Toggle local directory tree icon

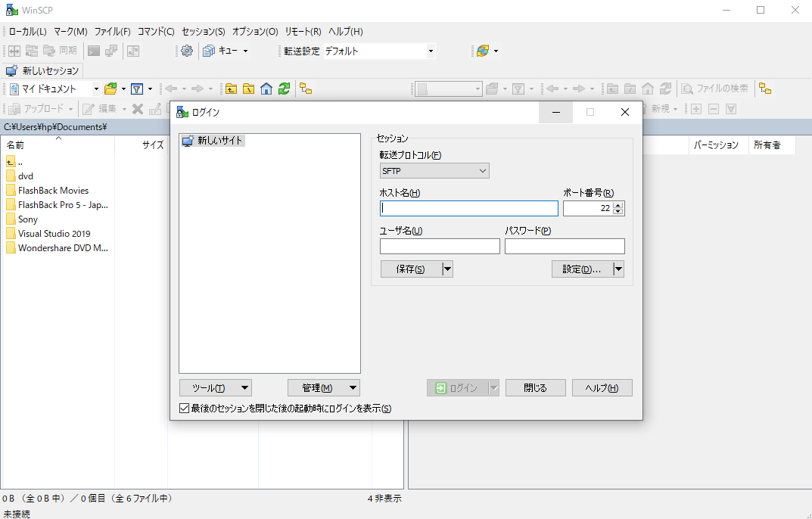coord(306,89)
